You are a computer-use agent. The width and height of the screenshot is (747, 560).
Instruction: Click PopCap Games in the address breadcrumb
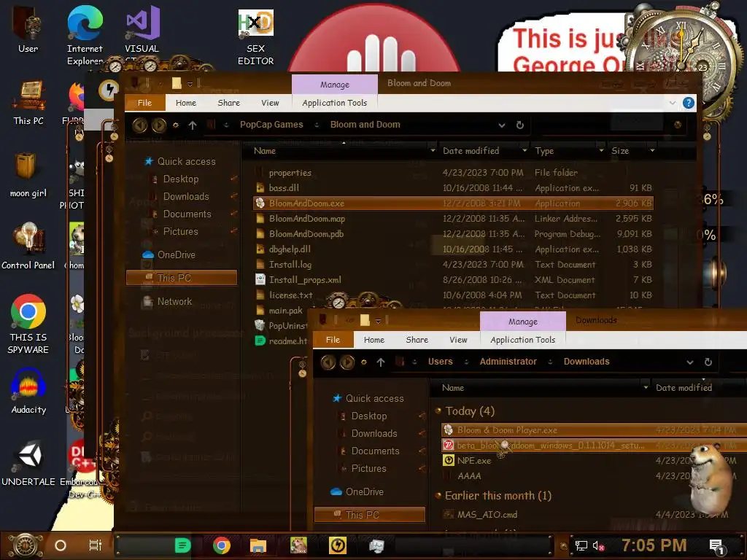[x=271, y=125]
